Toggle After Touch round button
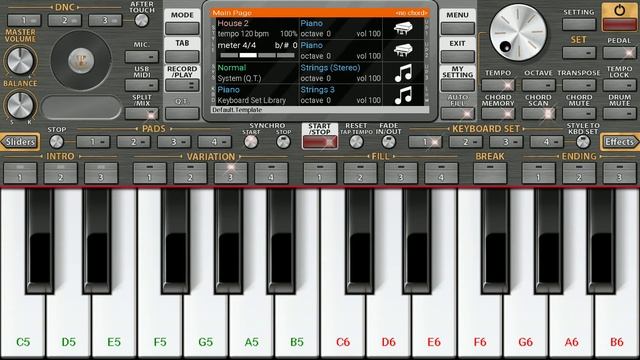 pyautogui.click(x=142, y=20)
